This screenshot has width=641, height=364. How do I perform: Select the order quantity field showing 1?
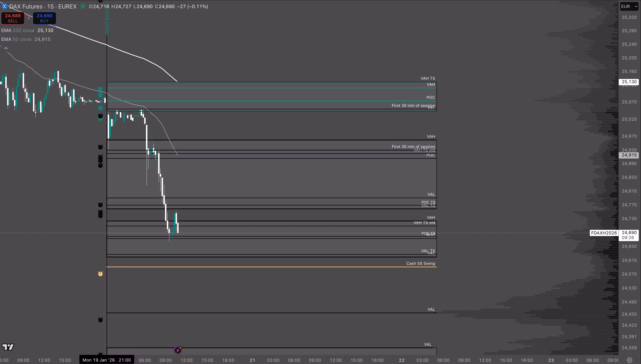pyautogui.click(x=29, y=18)
